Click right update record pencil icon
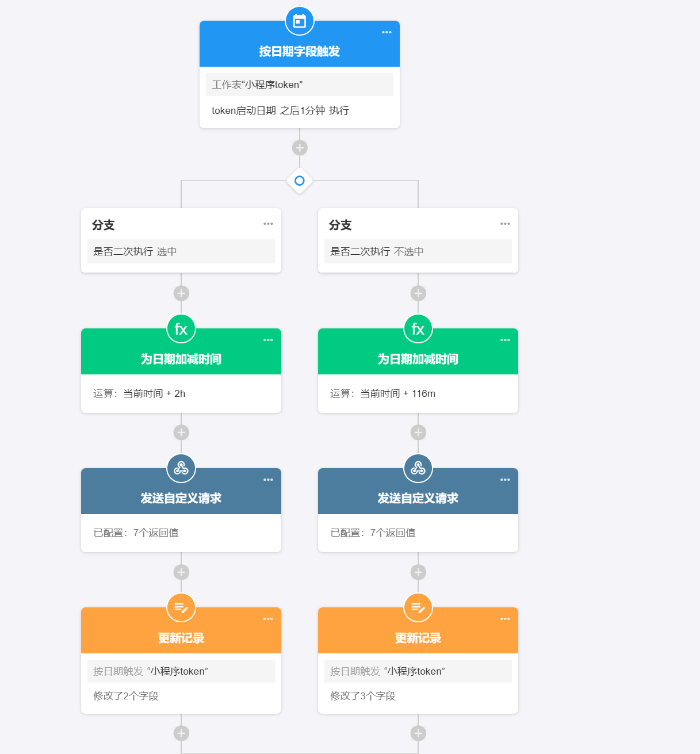 418,607
